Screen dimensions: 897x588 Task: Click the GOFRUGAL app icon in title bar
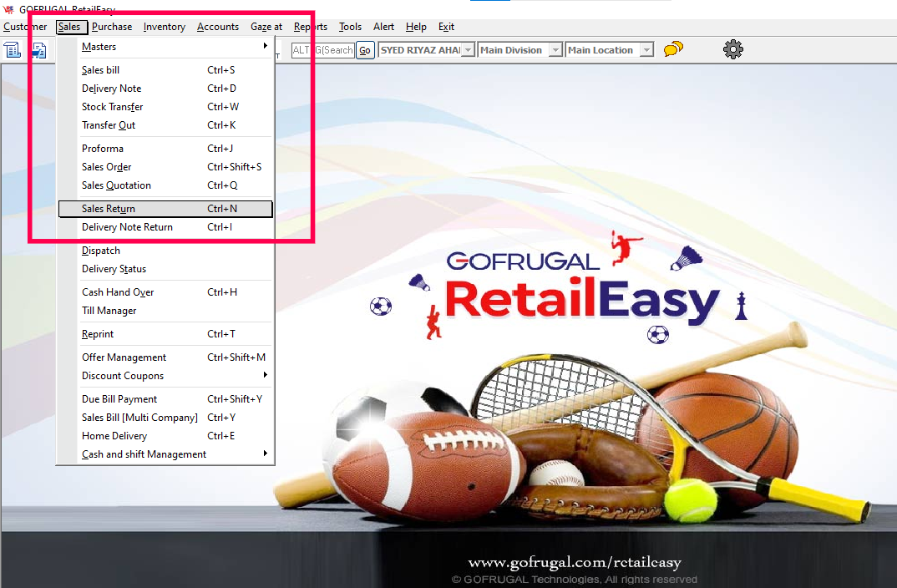pos(8,8)
